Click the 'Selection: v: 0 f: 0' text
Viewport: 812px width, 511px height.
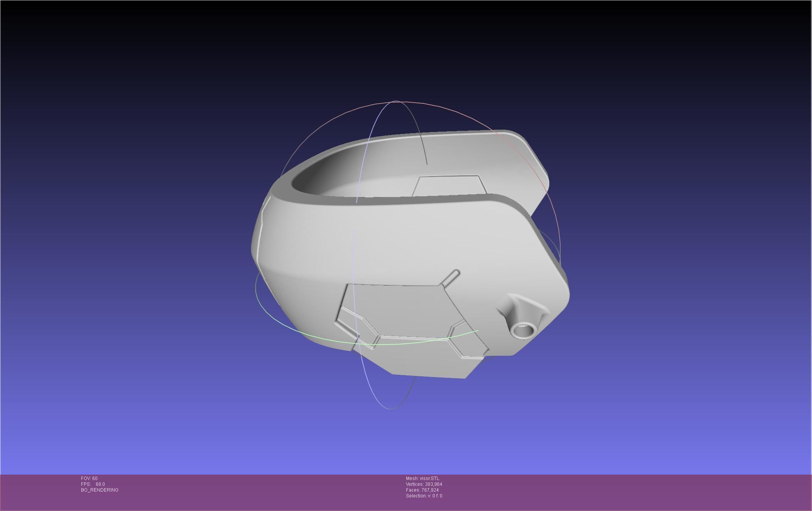(x=424, y=496)
